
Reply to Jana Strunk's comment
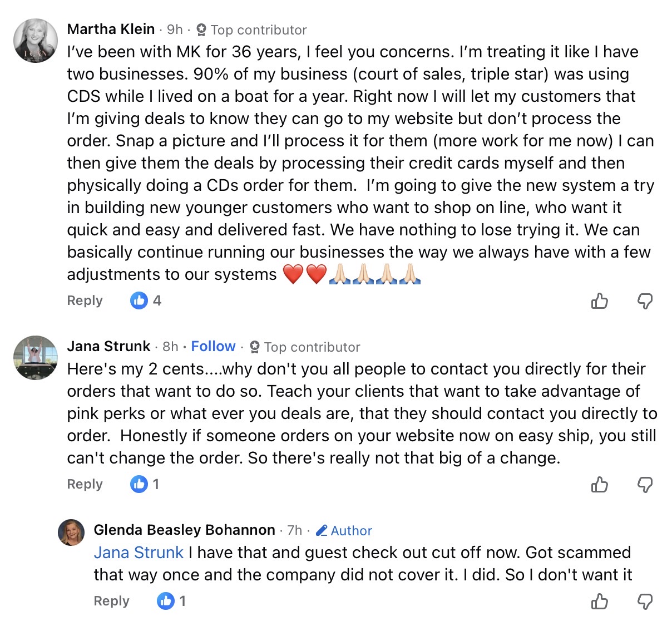coord(85,484)
